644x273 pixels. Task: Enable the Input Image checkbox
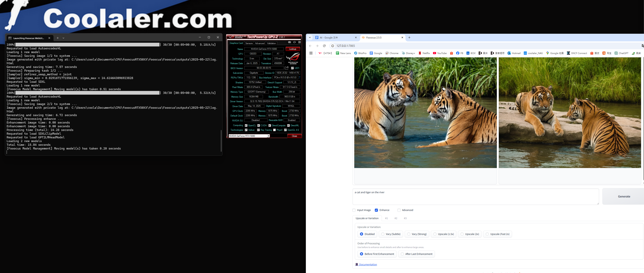tap(354, 210)
